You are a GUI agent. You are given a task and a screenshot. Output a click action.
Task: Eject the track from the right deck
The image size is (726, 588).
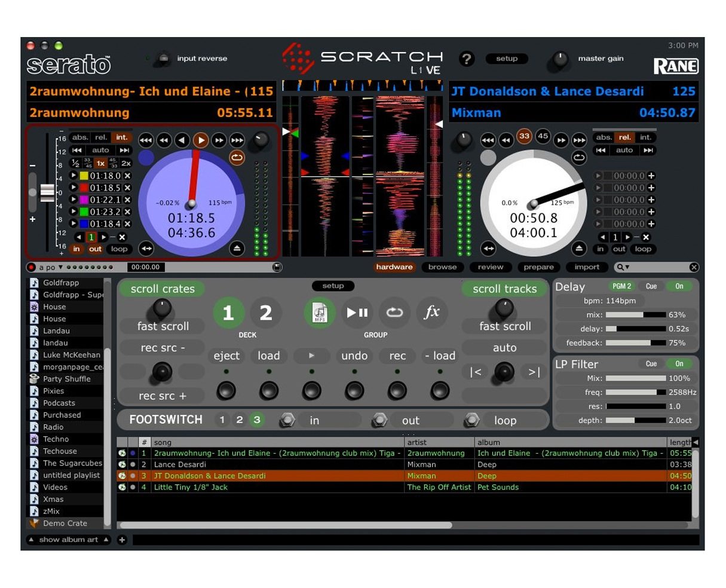coord(578,249)
